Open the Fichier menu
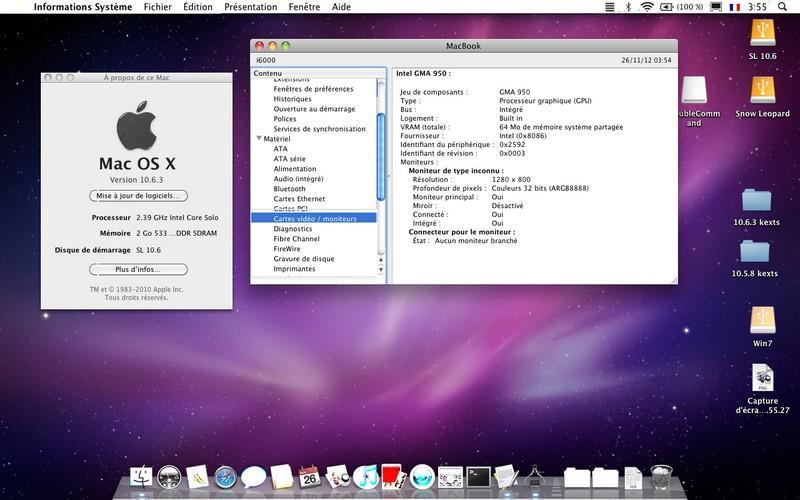This screenshot has width=800, height=500. (157, 7)
